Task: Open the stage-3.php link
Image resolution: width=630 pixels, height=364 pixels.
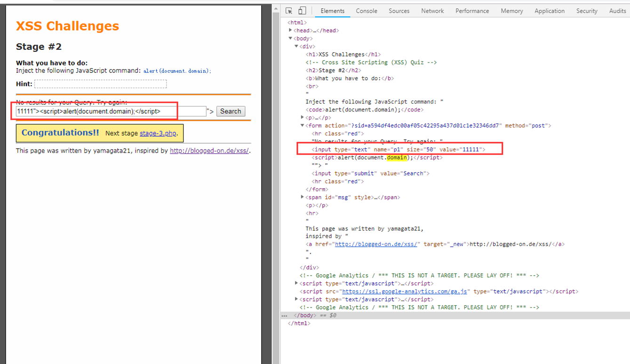Action: [158, 133]
